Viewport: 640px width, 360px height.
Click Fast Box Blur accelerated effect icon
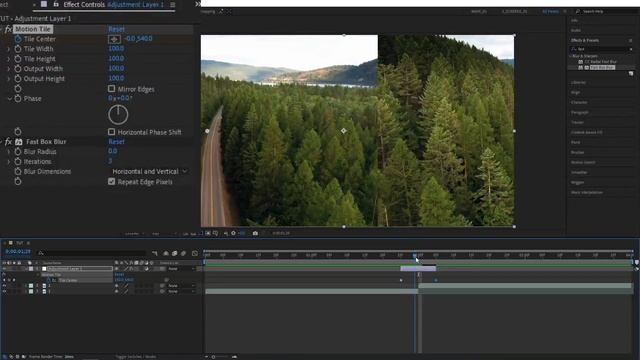(x=19, y=142)
